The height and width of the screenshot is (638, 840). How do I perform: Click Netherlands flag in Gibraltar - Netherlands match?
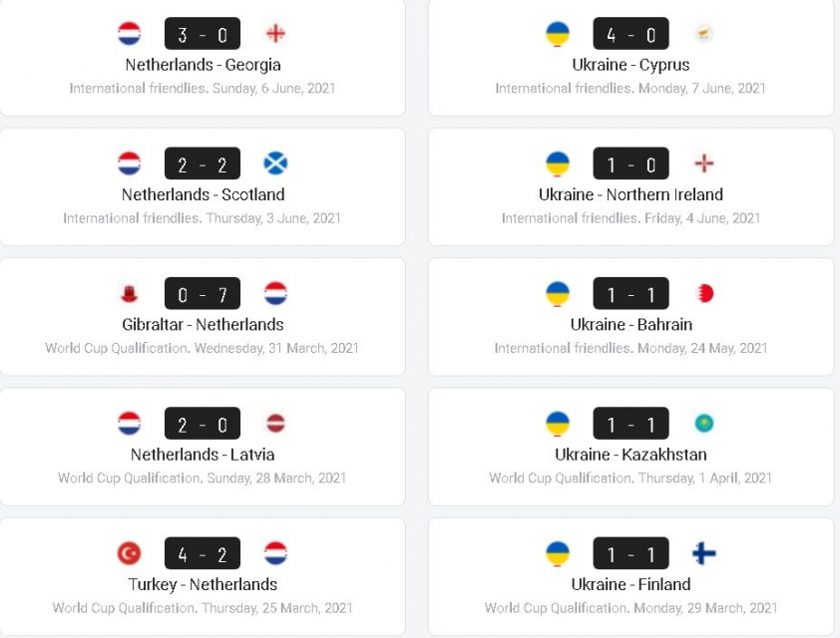(275, 294)
